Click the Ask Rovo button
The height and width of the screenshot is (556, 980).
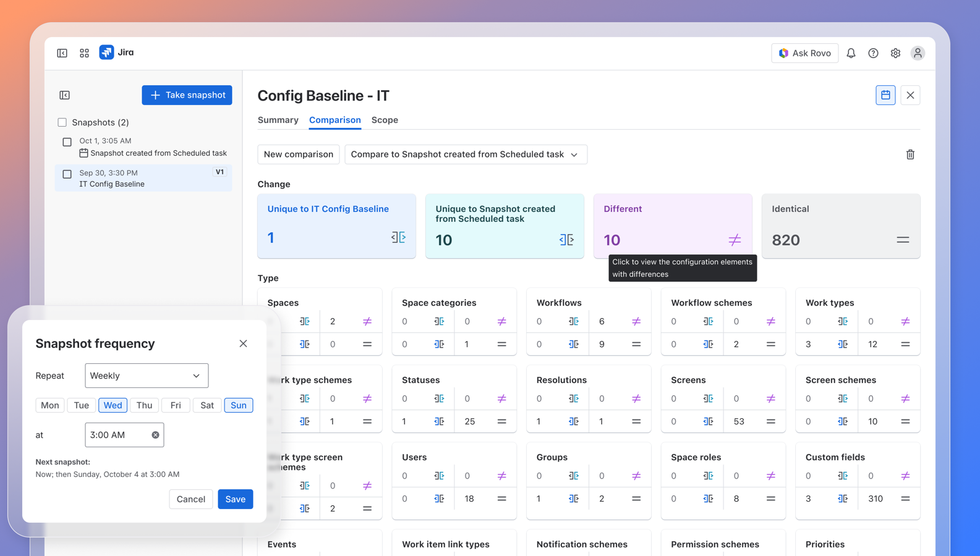[805, 53]
